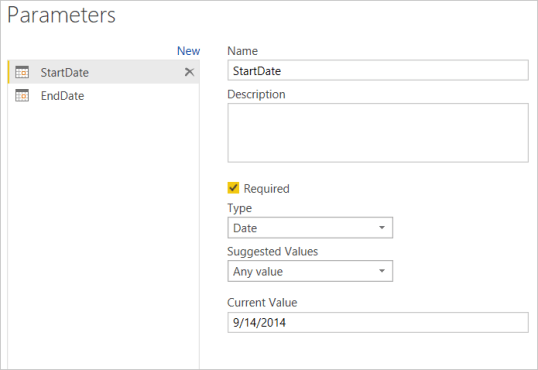Click the Current Value label

coord(262,302)
